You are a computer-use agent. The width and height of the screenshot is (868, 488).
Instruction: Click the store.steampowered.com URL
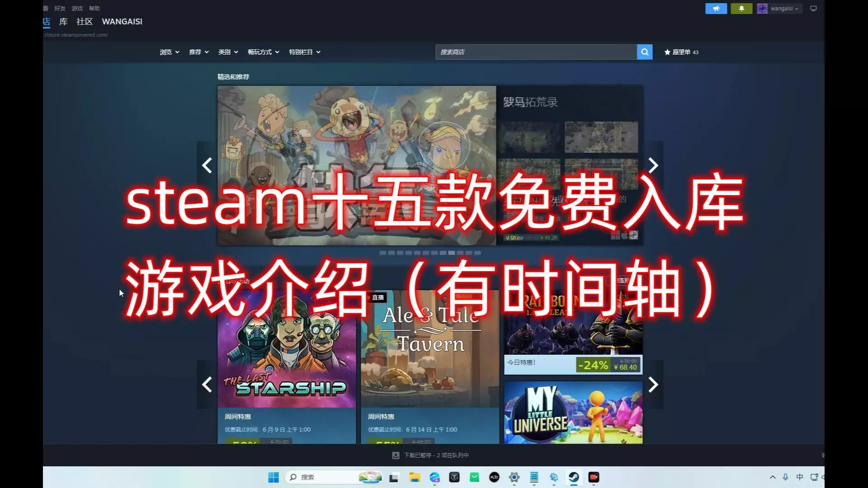[75, 35]
